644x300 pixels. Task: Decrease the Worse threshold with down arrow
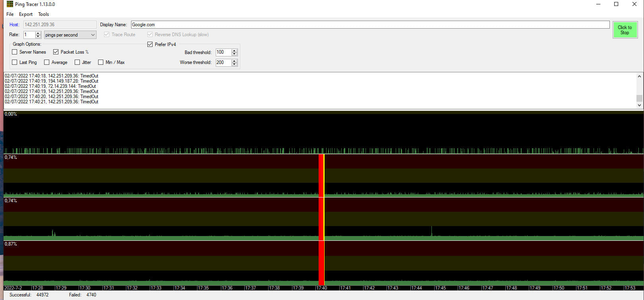[x=234, y=64]
